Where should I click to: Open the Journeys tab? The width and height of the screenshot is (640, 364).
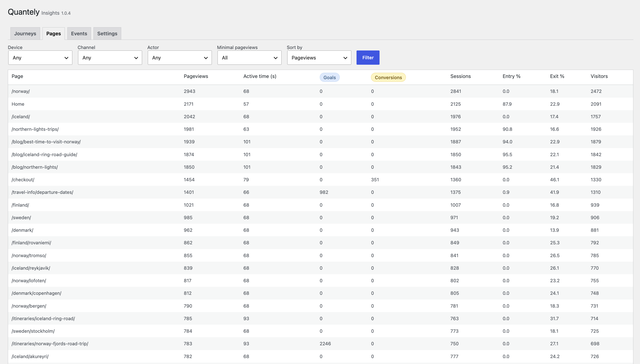click(x=25, y=33)
